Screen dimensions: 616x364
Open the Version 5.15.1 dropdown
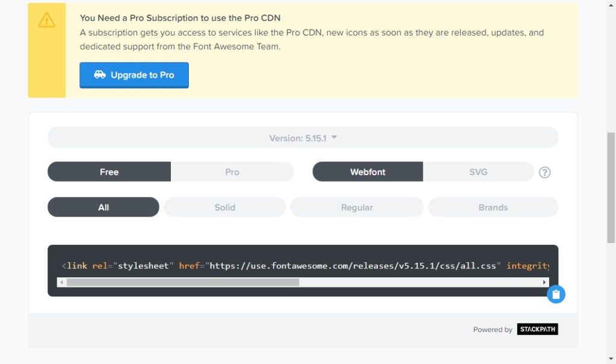point(303,138)
